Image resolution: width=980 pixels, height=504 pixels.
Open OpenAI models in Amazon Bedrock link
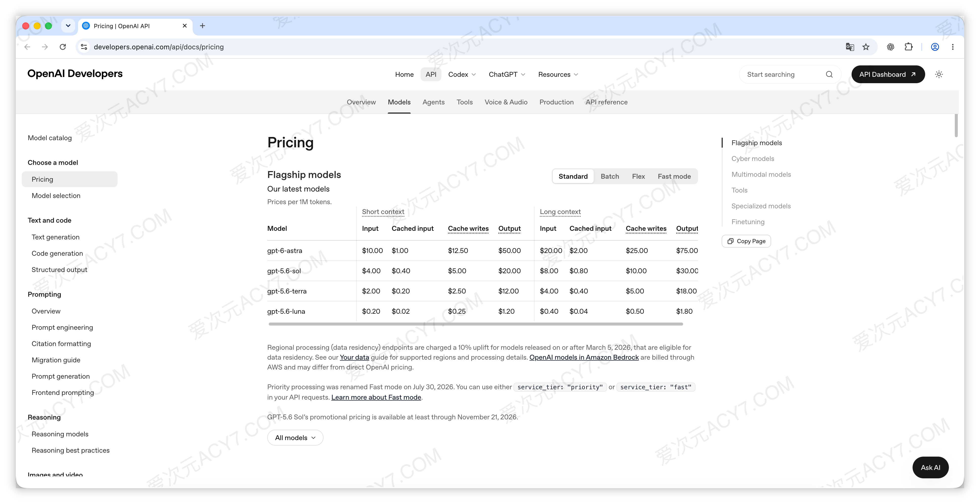(584, 357)
